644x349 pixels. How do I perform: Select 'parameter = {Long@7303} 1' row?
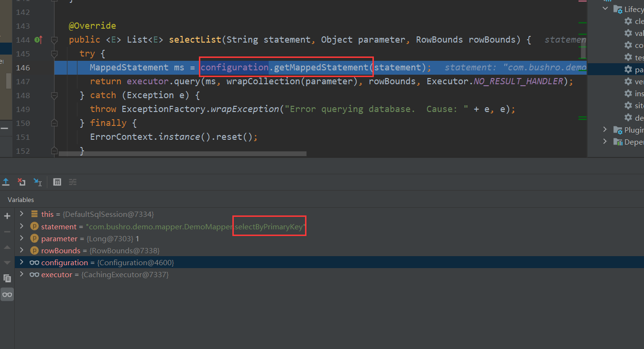point(329,238)
